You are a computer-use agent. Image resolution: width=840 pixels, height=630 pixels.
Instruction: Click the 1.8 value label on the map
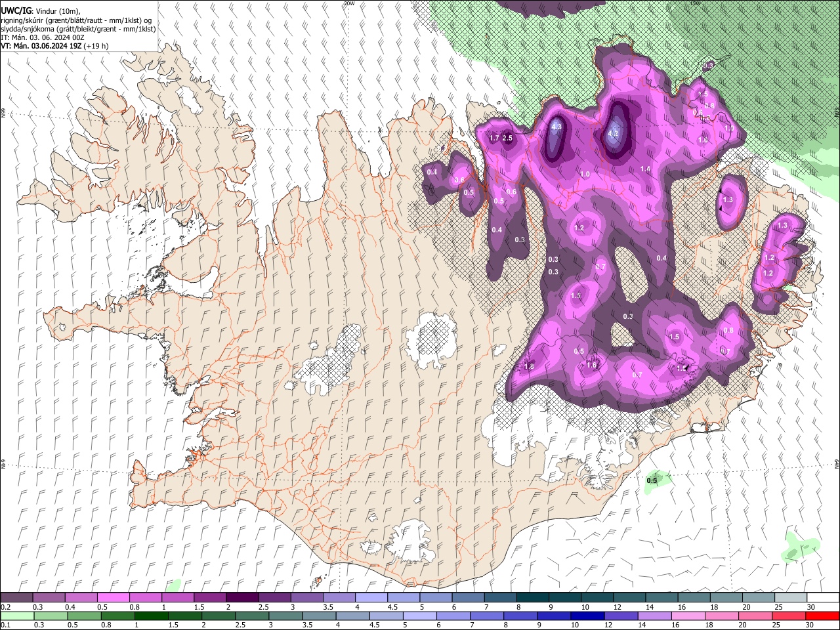click(x=529, y=366)
